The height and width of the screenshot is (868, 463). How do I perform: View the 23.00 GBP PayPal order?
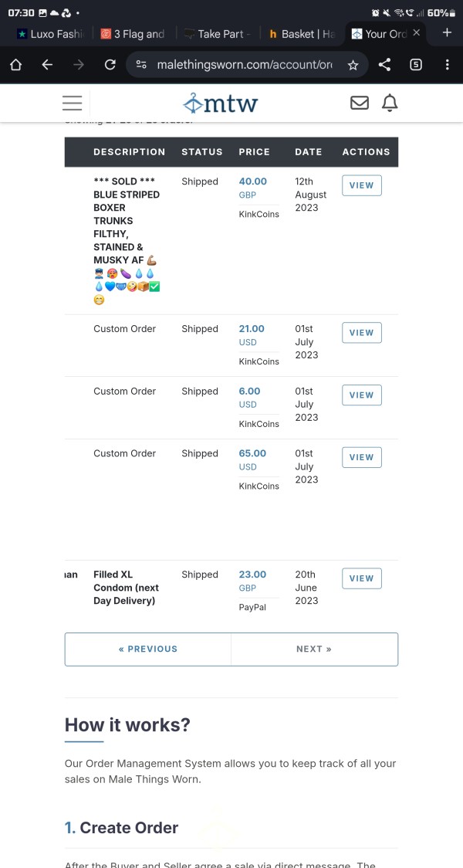[x=362, y=578]
